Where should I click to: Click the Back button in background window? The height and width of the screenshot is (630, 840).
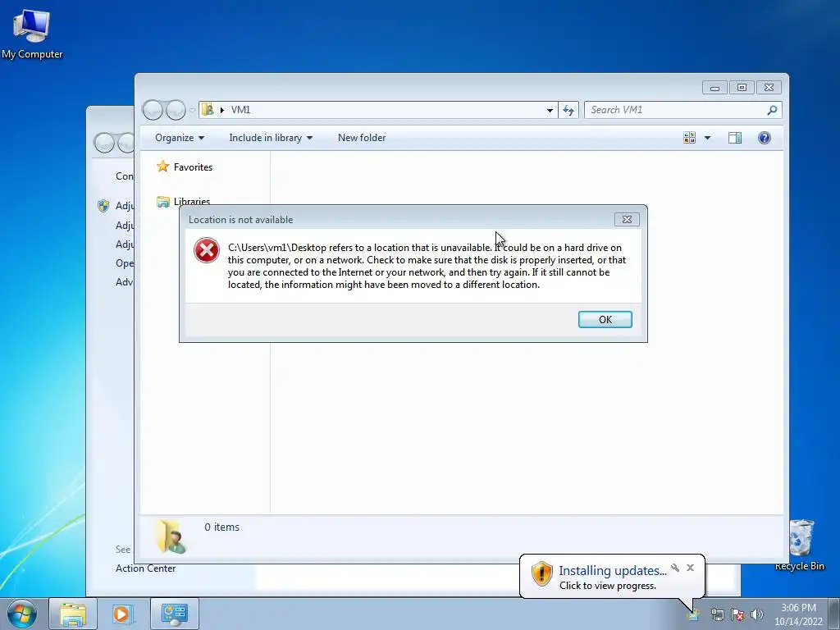(x=104, y=143)
